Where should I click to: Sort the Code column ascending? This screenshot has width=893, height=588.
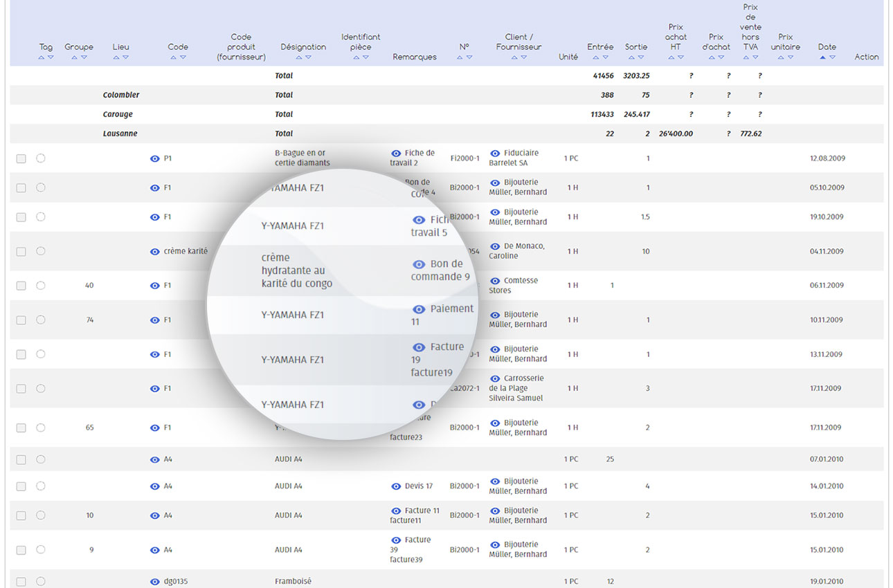pyautogui.click(x=173, y=57)
